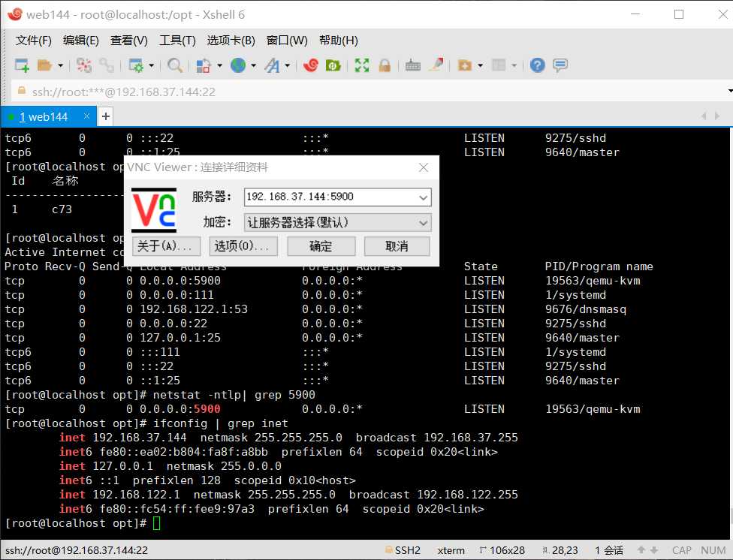This screenshot has width=733, height=560.
Task: Click the xterm status bar entry
Action: (451, 550)
